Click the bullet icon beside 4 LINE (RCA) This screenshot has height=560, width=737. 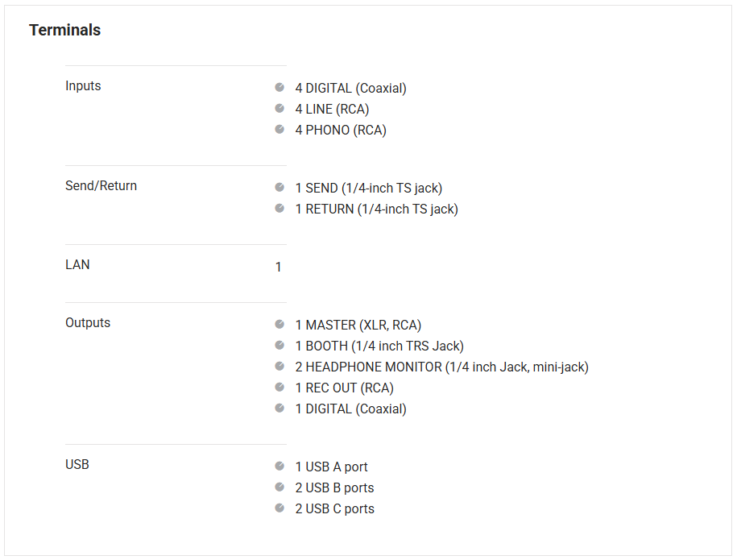tap(279, 108)
